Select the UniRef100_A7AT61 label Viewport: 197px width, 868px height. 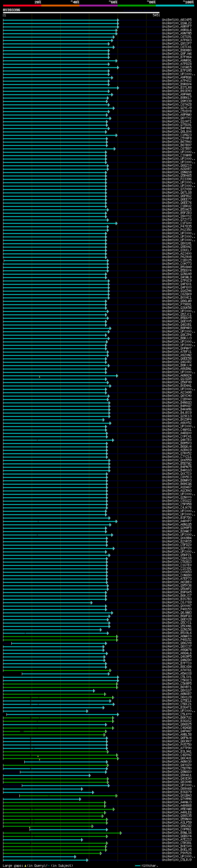click(177, 670)
